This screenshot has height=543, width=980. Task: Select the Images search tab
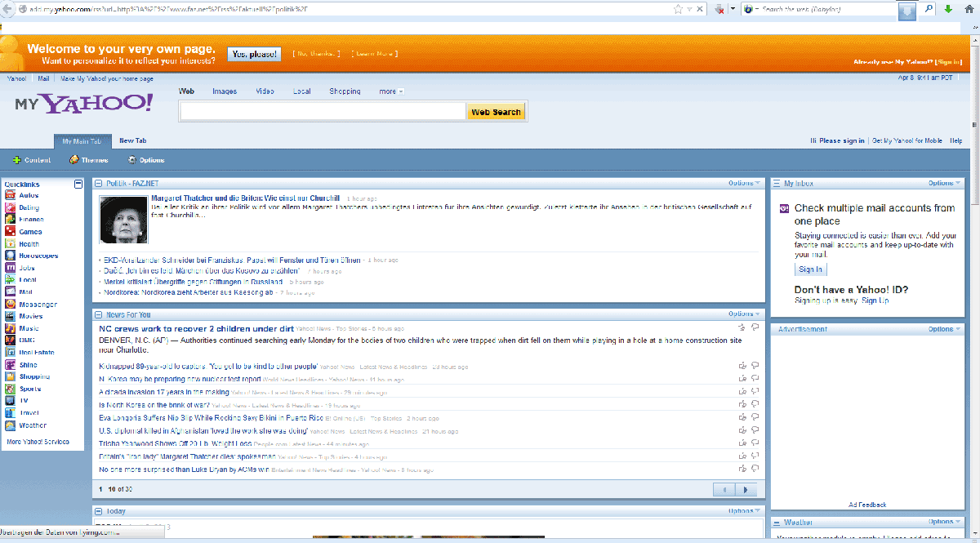coord(225,91)
